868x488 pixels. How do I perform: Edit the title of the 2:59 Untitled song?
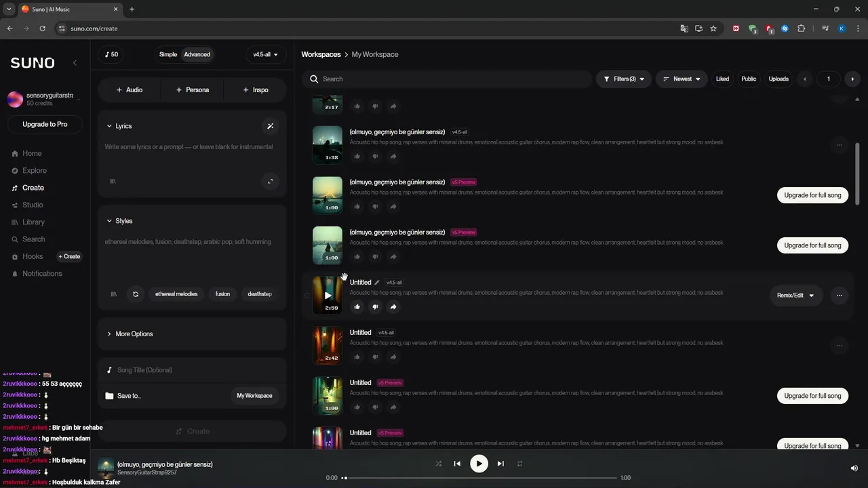point(377,283)
